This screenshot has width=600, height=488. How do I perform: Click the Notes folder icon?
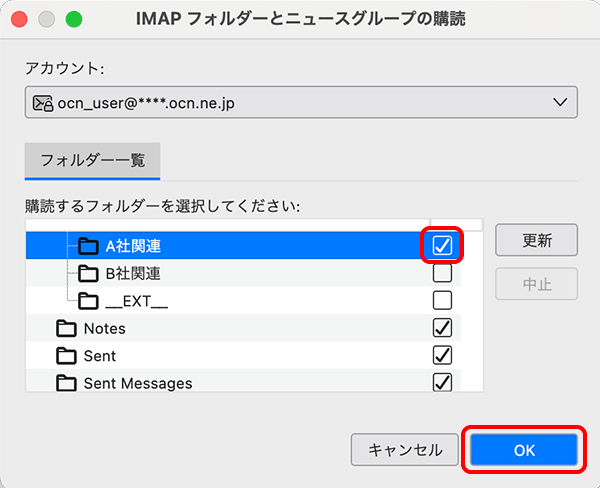point(67,328)
